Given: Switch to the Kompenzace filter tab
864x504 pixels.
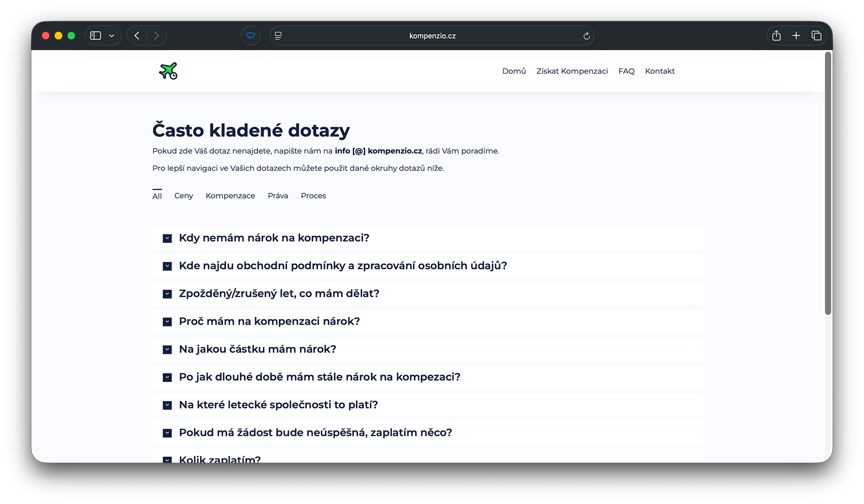Looking at the screenshot, I should tap(230, 196).
